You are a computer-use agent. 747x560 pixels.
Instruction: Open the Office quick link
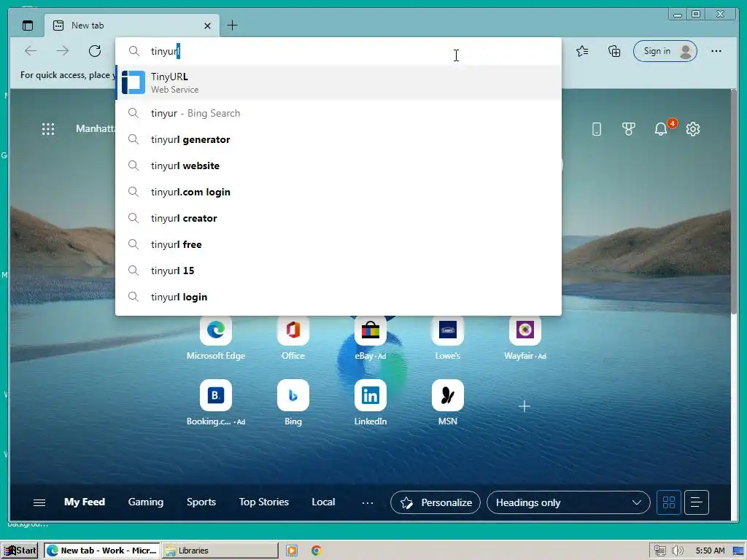tap(293, 337)
